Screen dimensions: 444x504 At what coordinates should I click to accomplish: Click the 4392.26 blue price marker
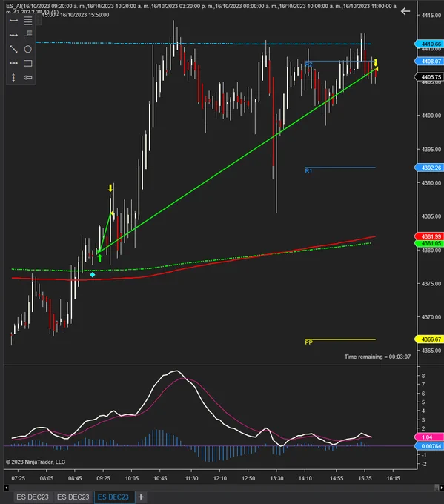coord(429,168)
